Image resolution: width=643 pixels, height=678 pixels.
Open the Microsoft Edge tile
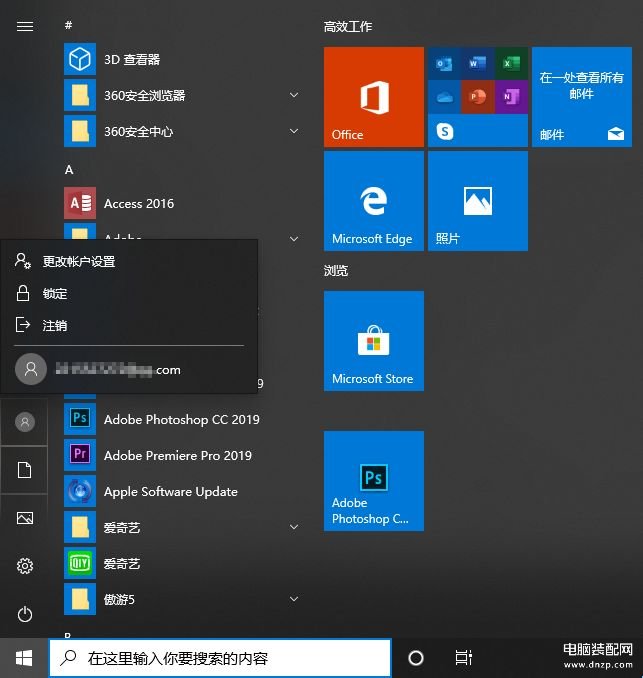pos(373,201)
